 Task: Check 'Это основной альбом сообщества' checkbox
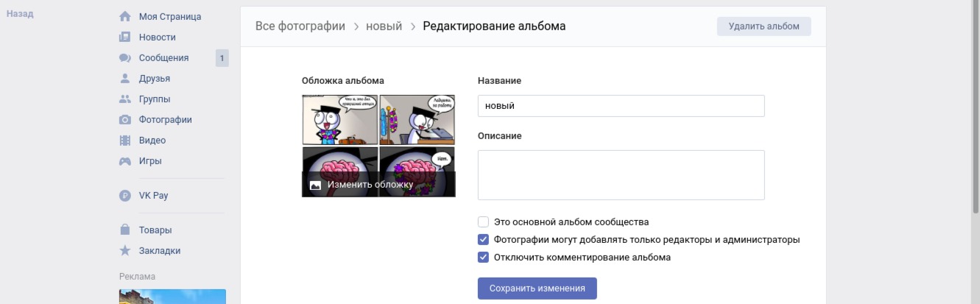[x=483, y=222]
